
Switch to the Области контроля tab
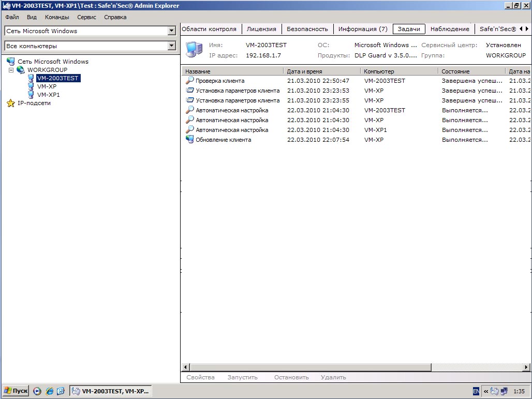(x=209, y=29)
